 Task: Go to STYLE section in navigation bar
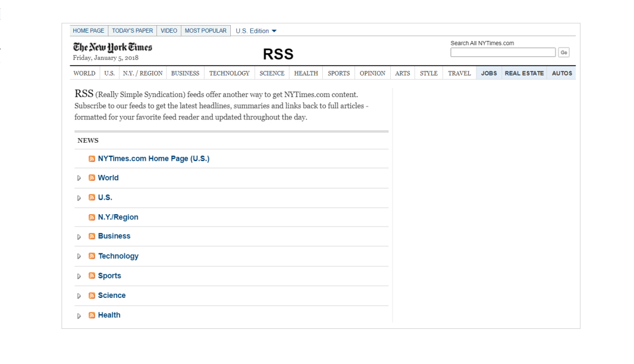coord(428,74)
